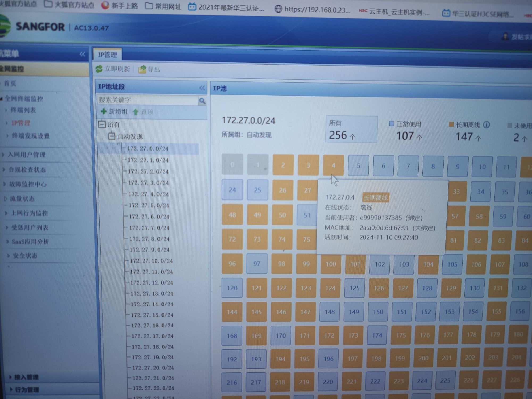
Task: Filter by 正常使用 107 addresses
Action: click(x=406, y=130)
